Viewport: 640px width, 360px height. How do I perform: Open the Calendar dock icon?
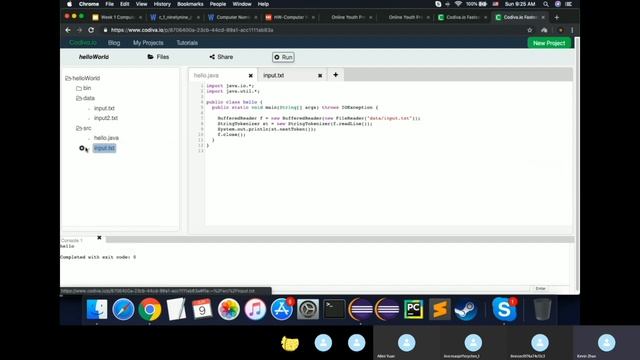pos(202,309)
